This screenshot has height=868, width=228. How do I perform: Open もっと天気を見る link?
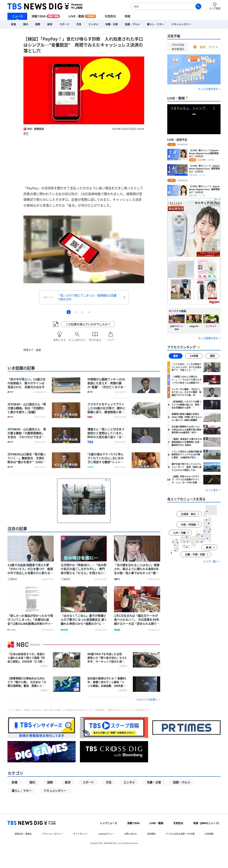pos(209,89)
